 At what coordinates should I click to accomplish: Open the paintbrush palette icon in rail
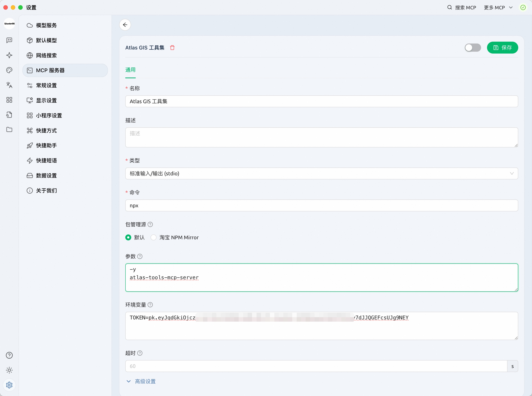[9, 70]
